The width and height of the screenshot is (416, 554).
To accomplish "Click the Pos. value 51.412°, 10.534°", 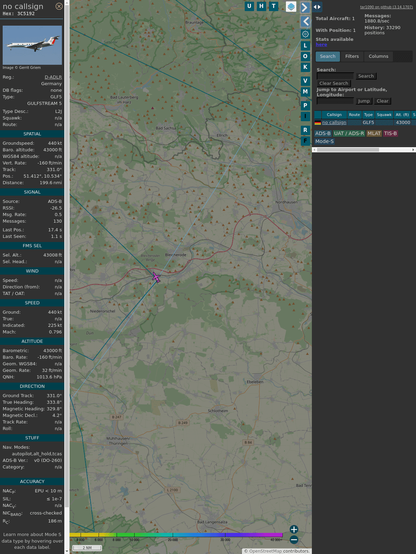I will pos(42,176).
